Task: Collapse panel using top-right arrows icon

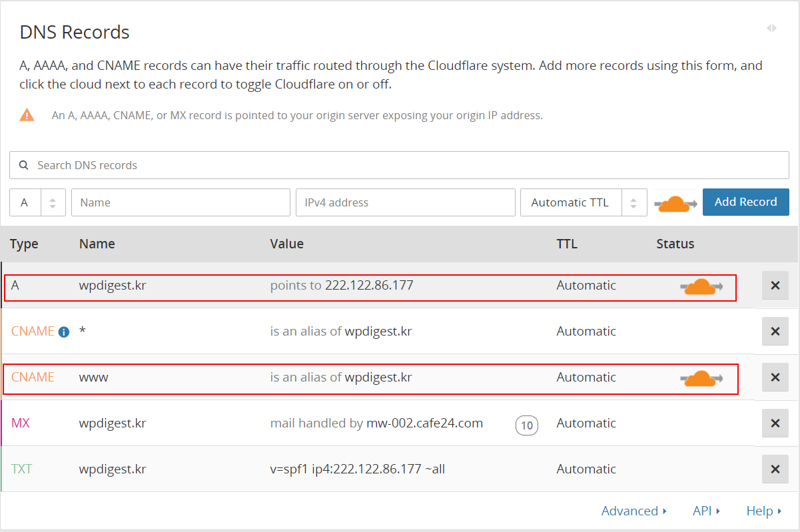Action: point(771,28)
